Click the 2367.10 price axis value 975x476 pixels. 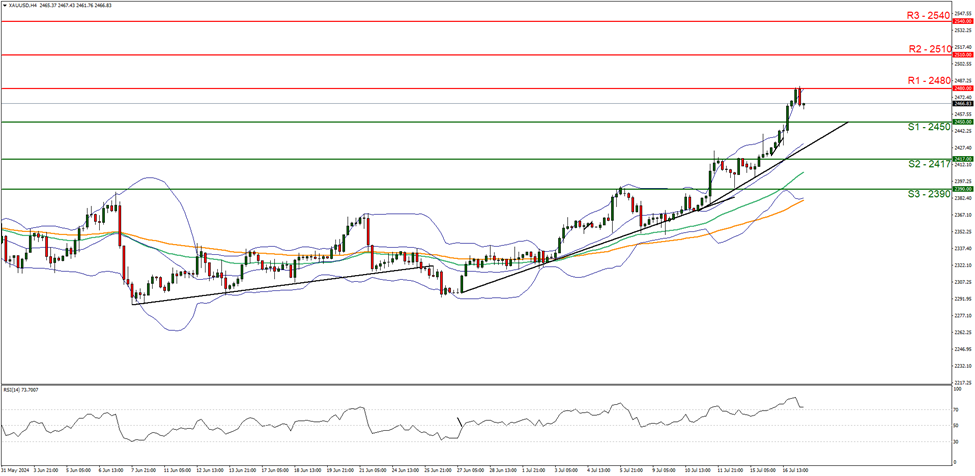click(962, 216)
